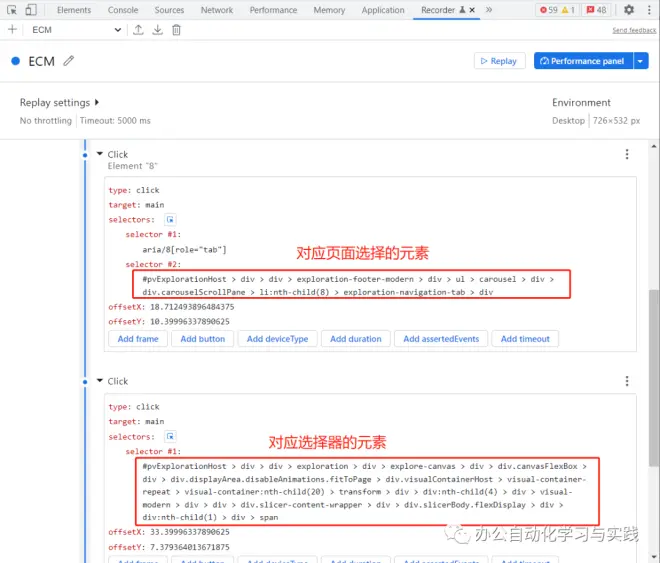
Task: Click the "target: main" line in second step
Action: click(136, 422)
